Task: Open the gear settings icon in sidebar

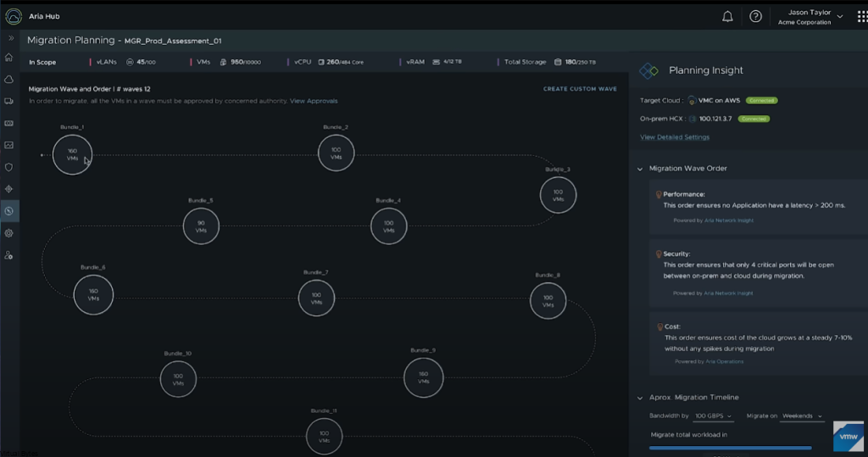Action: click(8, 233)
